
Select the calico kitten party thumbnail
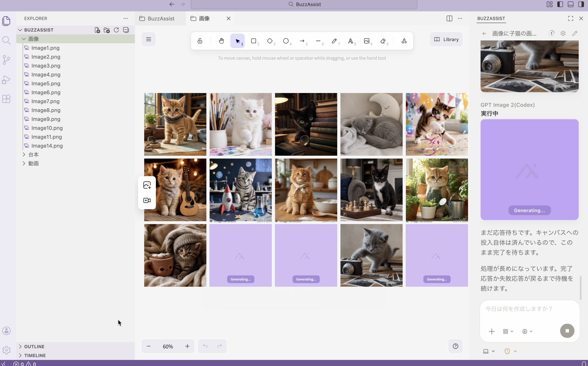[x=437, y=124]
